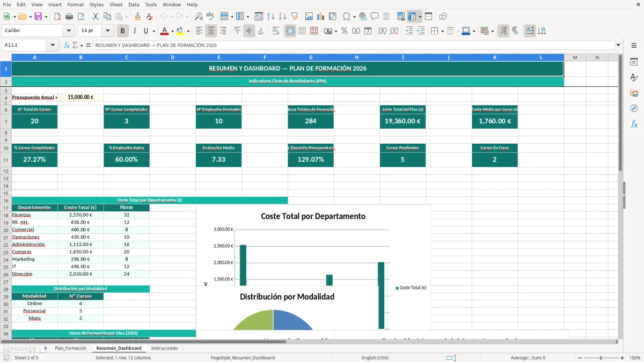The height and width of the screenshot is (362, 644).
Task: Open Freeze Rows and Columns dropdown arrow
Action: (x=420, y=17)
